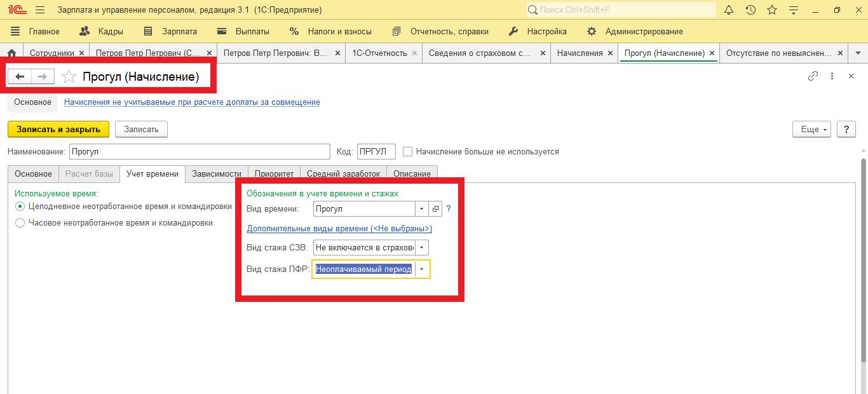Open 'Дополнительные виды времени' link
The width and height of the screenshot is (868, 394).
[x=339, y=229]
